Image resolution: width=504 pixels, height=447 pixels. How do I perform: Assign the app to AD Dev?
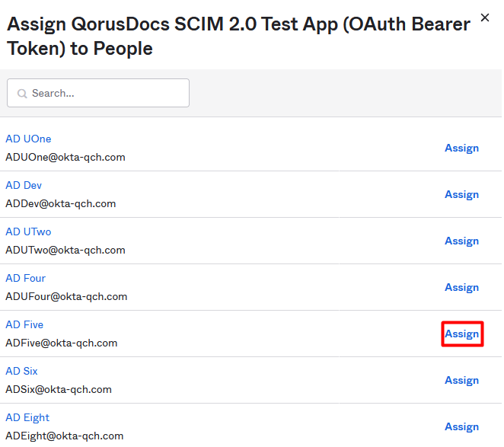coord(461,194)
